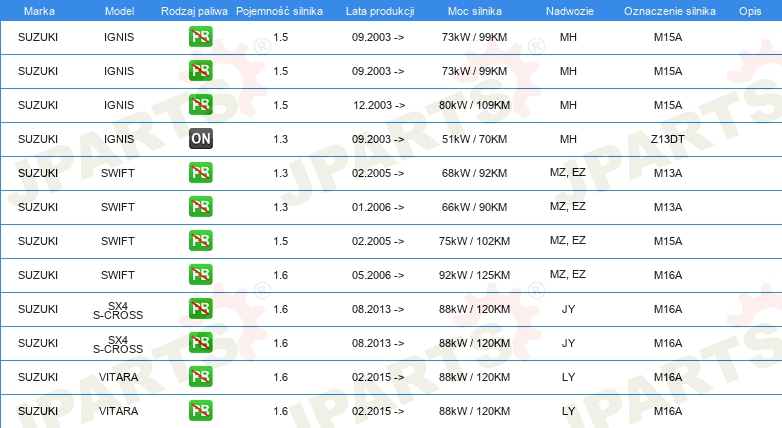Click the ON diesel icon in the Z13DT row
This screenshot has width=782, height=428.
[x=200, y=139]
